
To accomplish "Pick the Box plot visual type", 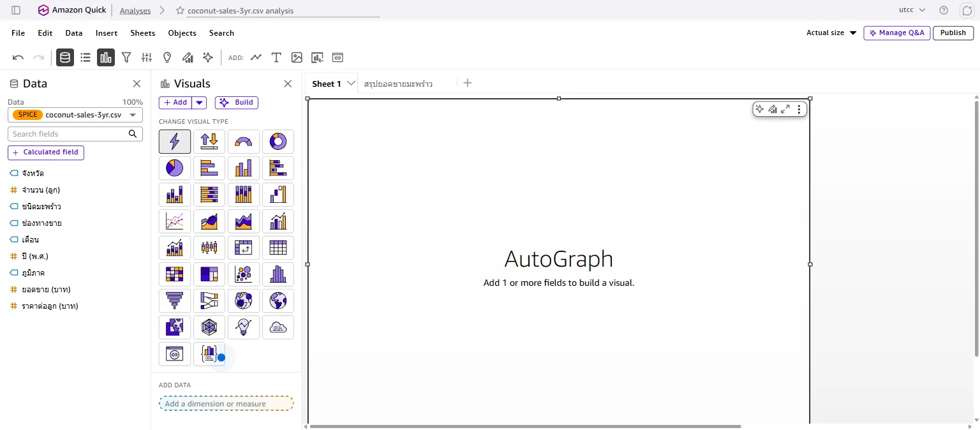I will click(209, 248).
